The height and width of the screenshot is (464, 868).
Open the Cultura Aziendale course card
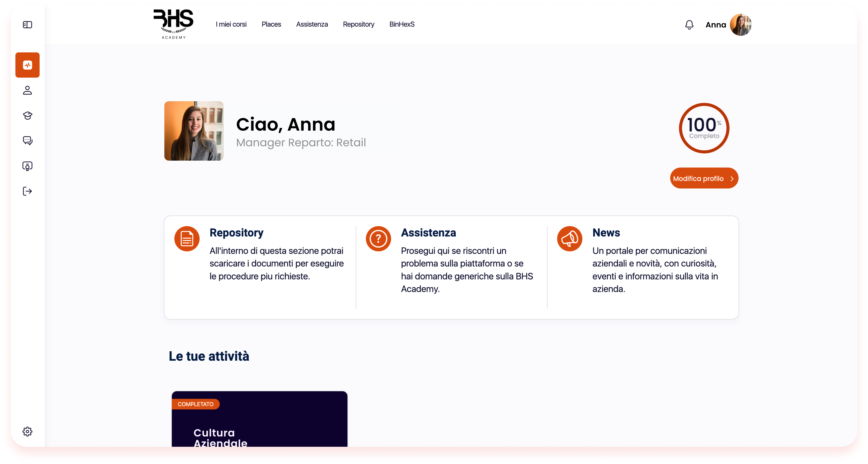pos(259,419)
